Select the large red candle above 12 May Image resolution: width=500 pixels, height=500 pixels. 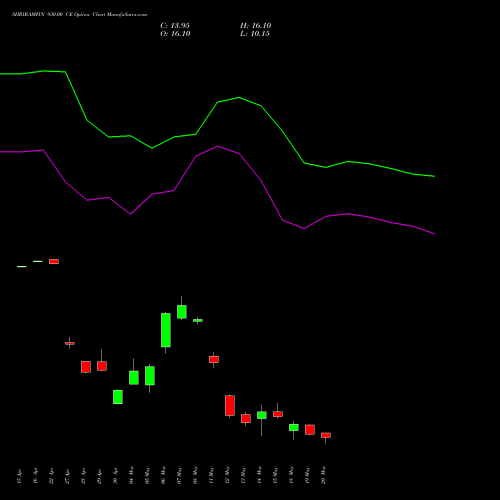pos(230,405)
